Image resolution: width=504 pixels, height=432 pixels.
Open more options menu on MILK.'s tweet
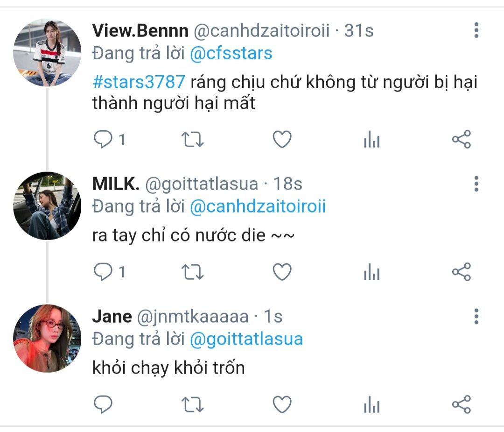tap(476, 184)
